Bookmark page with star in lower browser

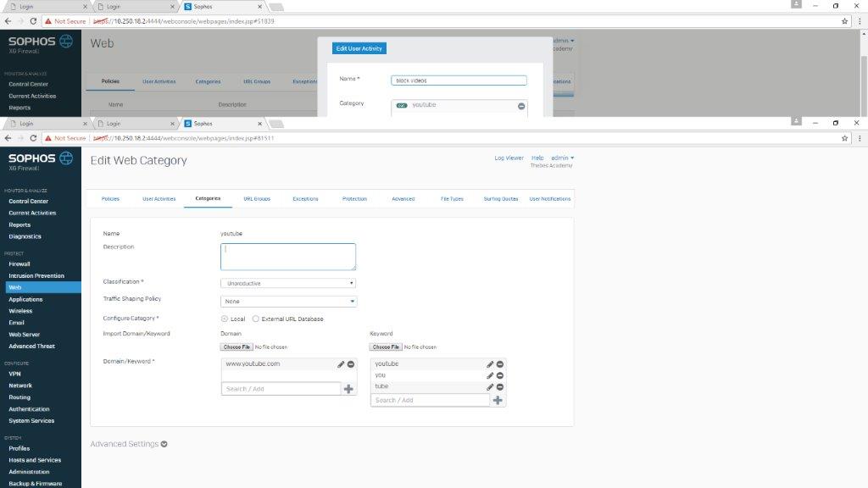click(x=845, y=138)
